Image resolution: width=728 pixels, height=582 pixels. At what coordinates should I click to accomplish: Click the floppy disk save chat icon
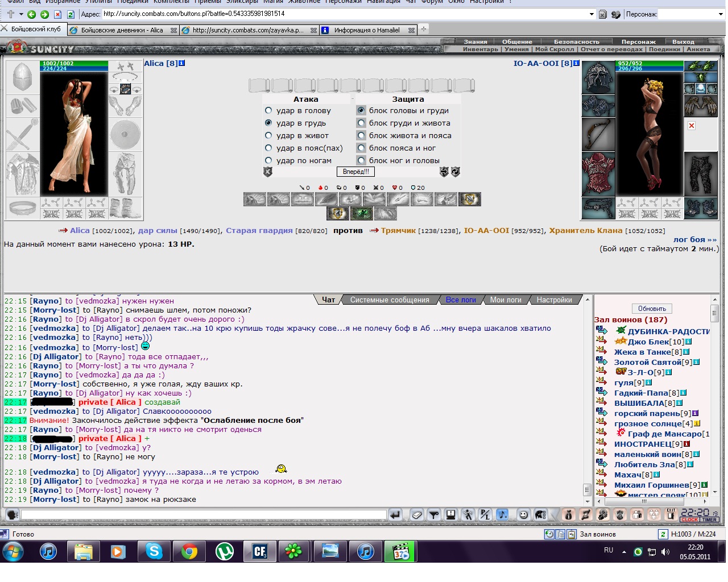coord(451,515)
